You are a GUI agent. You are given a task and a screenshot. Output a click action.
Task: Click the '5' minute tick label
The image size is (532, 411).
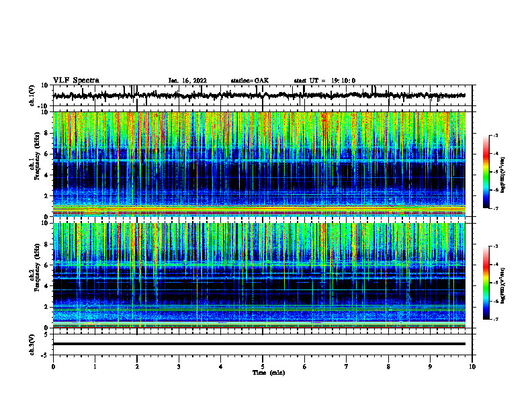263,367
